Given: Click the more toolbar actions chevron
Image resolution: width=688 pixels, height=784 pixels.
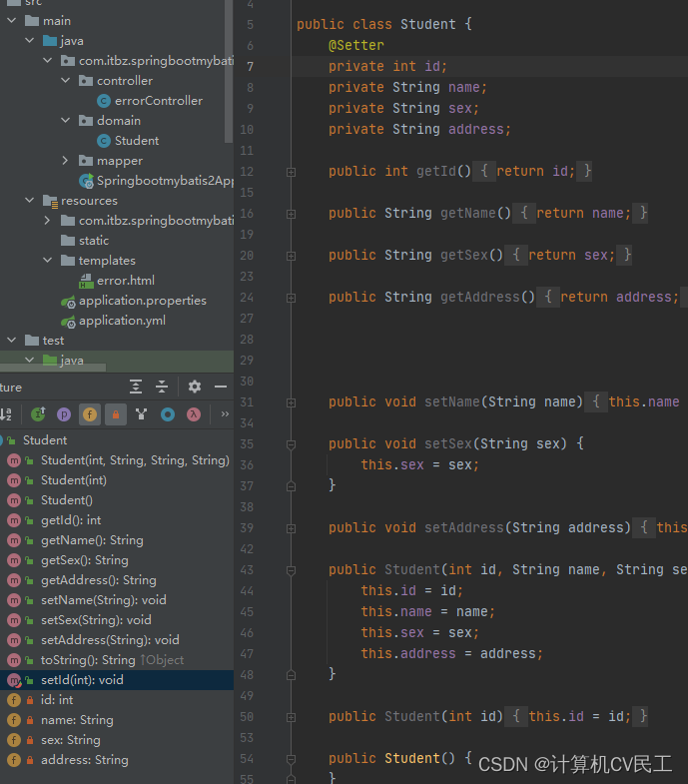Looking at the screenshot, I should [x=225, y=413].
